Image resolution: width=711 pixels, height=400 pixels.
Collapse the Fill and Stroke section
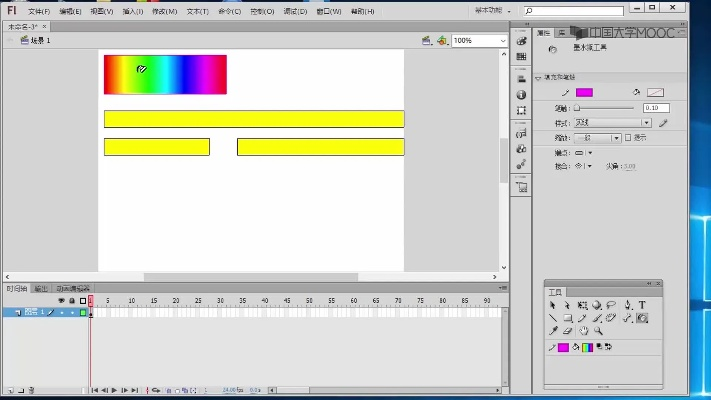[x=538, y=77]
